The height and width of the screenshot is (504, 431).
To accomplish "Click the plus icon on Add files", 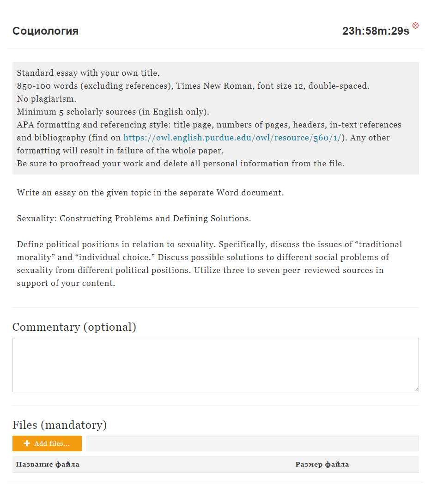I will click(27, 443).
